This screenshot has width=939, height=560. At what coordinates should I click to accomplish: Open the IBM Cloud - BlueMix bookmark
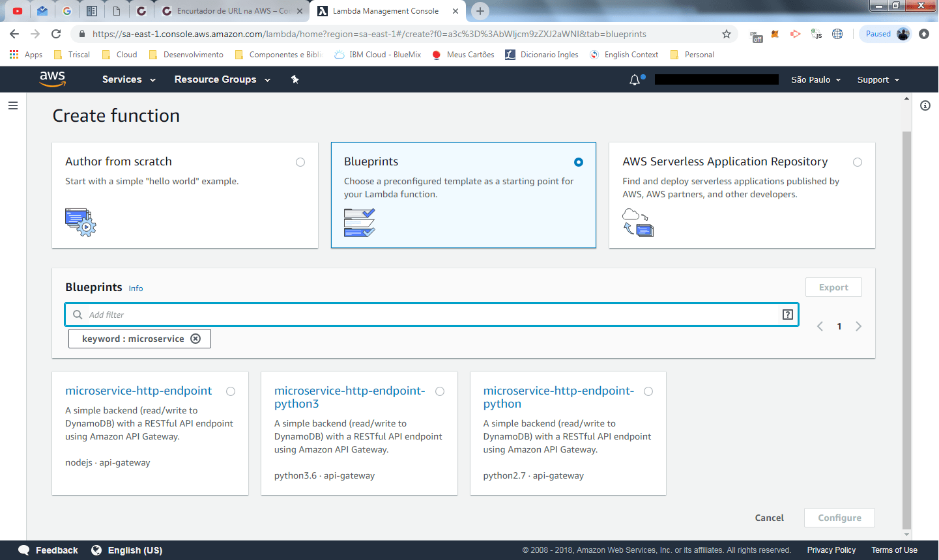click(378, 55)
